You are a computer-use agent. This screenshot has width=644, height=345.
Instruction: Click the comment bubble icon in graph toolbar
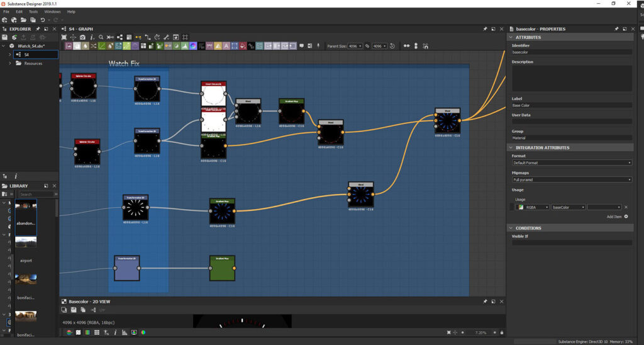(x=301, y=46)
